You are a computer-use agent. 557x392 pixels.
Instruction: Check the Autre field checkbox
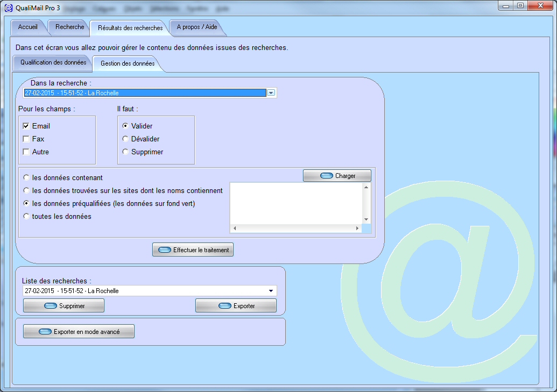click(x=26, y=152)
